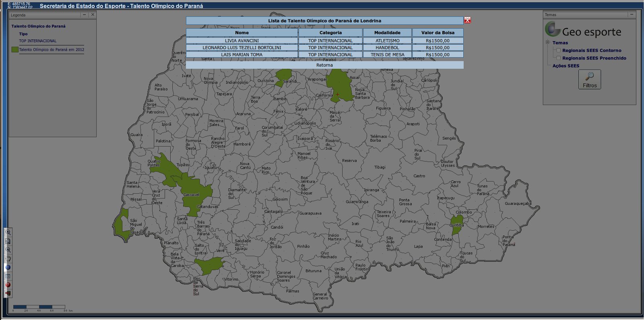Click the Retorna button

(x=324, y=65)
